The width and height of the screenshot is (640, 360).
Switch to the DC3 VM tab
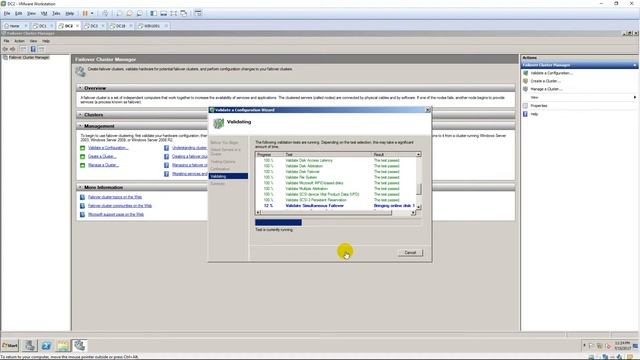(93, 26)
